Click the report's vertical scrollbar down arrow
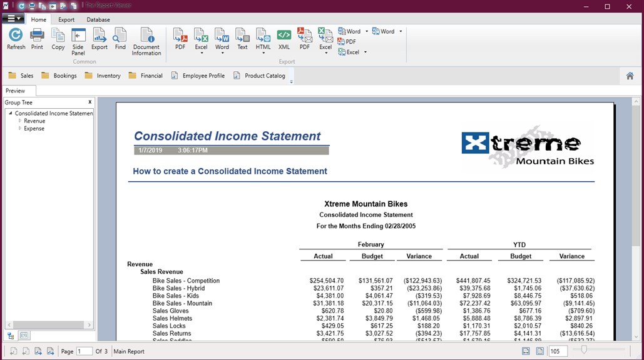Screen dimensions: 644x360 pyautogui.click(x=636, y=337)
